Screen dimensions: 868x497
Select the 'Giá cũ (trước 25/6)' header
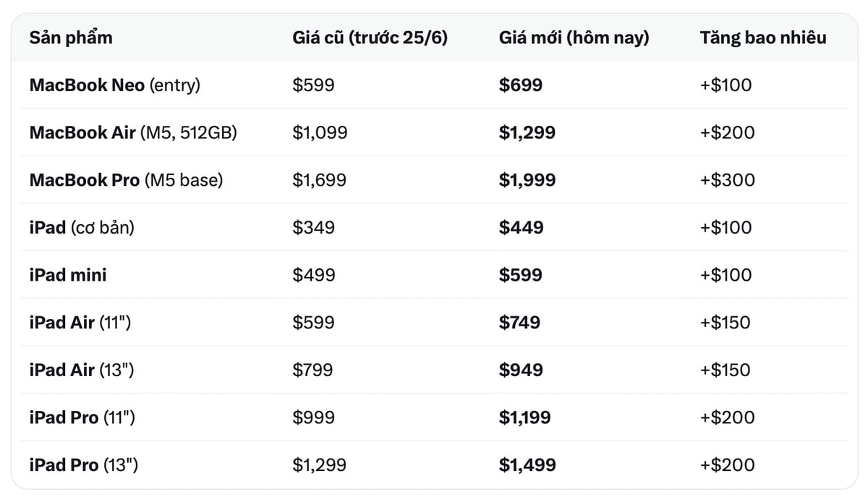[370, 38]
